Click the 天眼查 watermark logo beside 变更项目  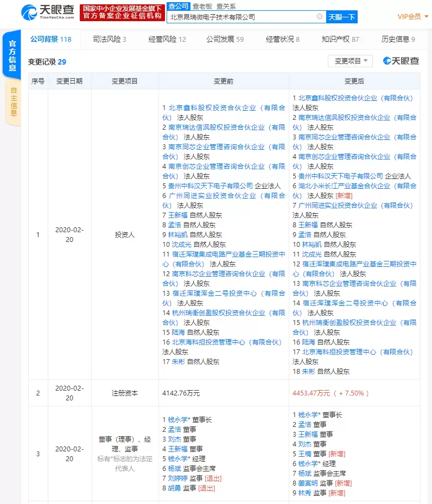pyautogui.click(x=401, y=61)
